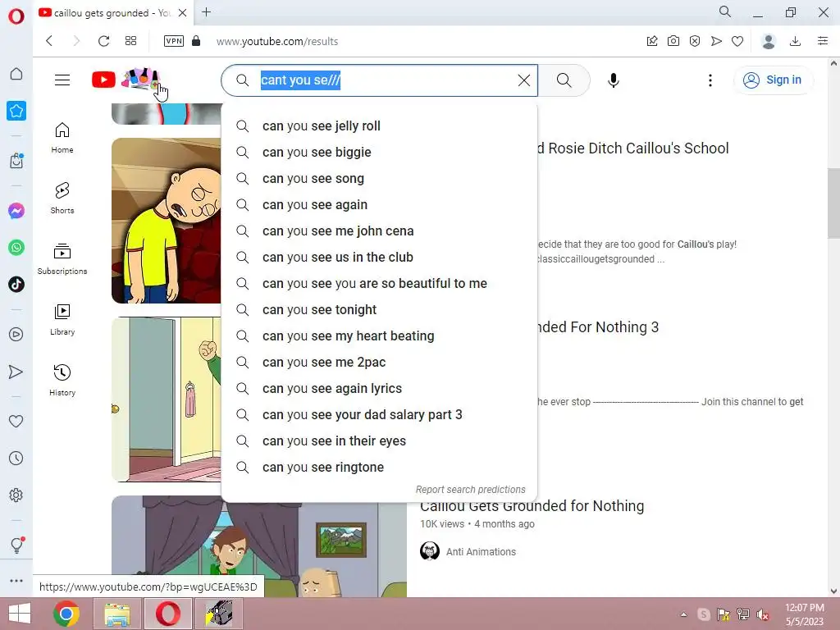Close the 'caillou gets grounded' tab
Viewport: 840px width, 630px height.
point(182,13)
